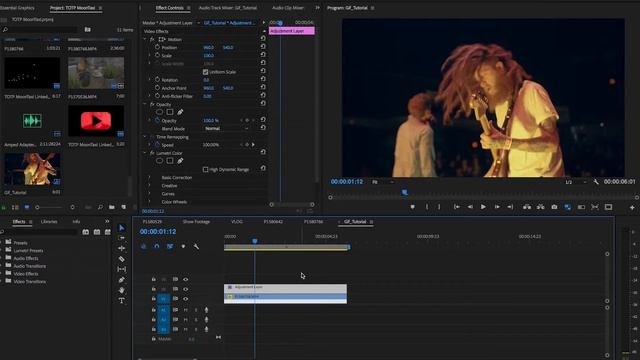Select the Razor tool
This screenshot has width=640, height=360.
coord(122,259)
